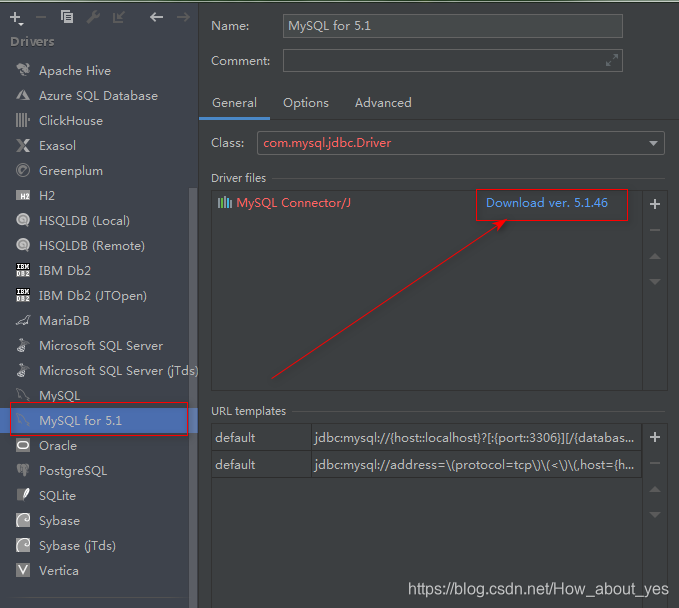Select Azure SQL Database driver
Image resolution: width=679 pixels, height=608 pixels.
[99, 96]
